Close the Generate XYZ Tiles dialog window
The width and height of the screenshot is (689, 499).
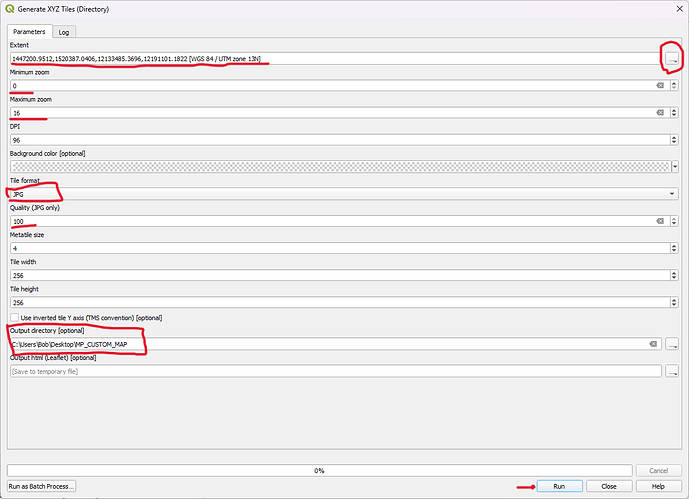[x=679, y=9]
